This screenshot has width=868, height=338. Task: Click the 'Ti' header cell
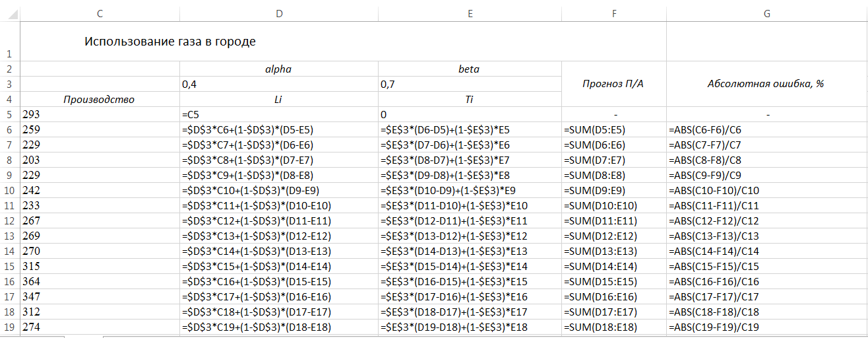470,100
